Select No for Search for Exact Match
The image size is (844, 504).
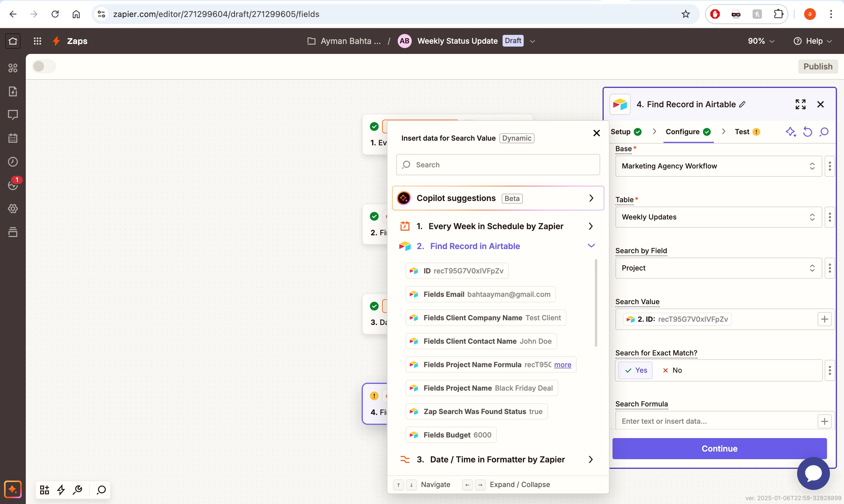tap(673, 370)
